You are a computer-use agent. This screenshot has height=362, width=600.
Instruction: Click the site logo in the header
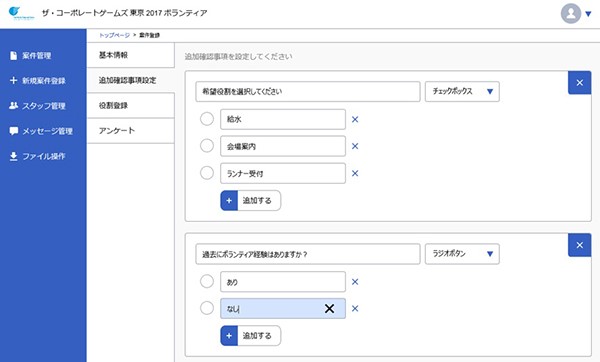[x=21, y=13]
